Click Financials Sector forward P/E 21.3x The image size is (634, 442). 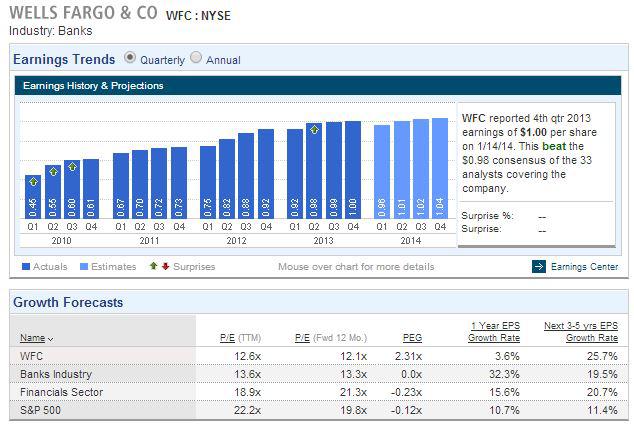click(353, 392)
